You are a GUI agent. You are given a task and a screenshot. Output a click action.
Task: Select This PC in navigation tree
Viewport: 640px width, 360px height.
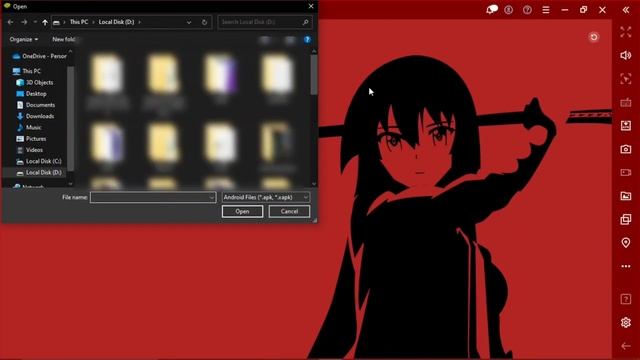pos(27,71)
